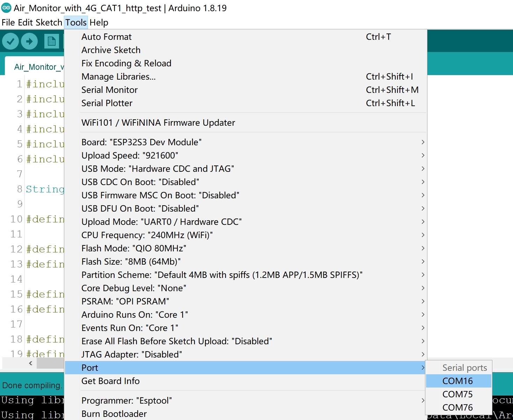Screen dimensions: 513x420
Task: Click the Verify checkmark toolbar icon
Action: tap(10, 42)
